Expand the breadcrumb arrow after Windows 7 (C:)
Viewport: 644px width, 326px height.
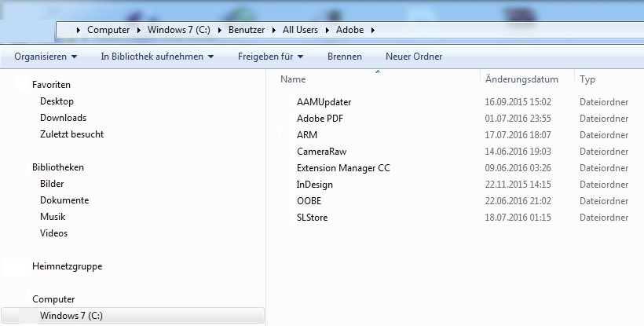(x=220, y=31)
